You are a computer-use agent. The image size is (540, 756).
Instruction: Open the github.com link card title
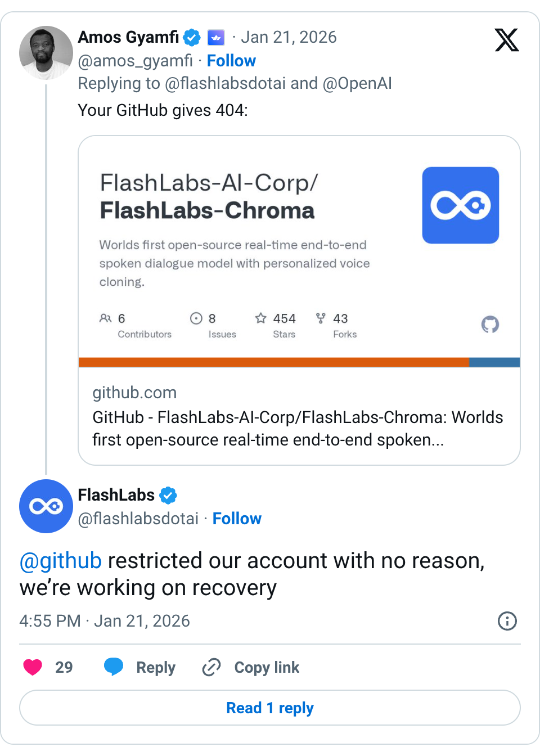click(x=297, y=428)
